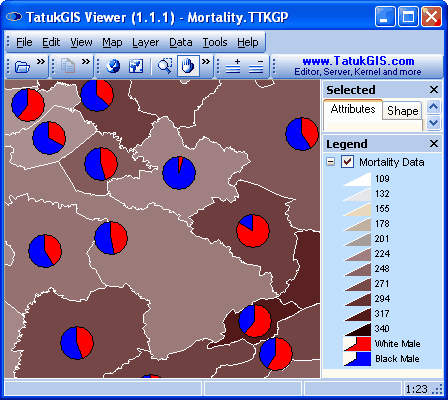Select the Zoom magnifier tool
448x400 pixels.
pyautogui.click(x=165, y=66)
